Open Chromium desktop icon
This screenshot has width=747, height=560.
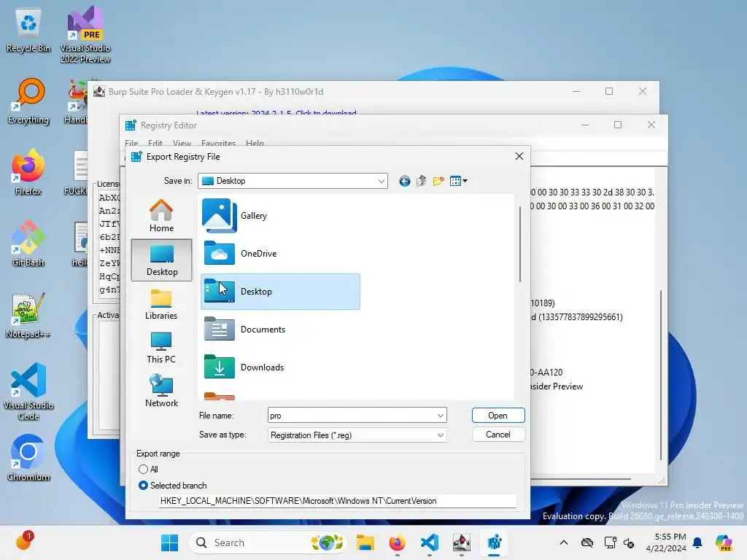tap(28, 458)
